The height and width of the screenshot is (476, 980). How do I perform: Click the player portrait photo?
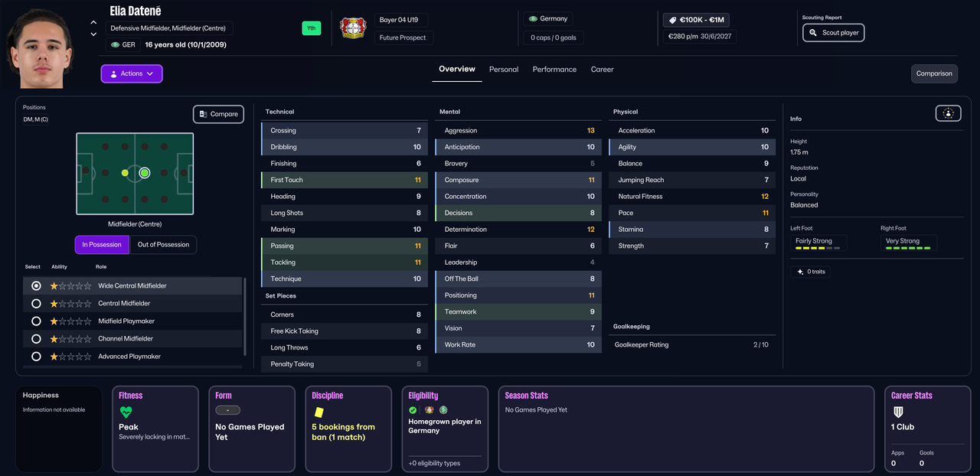pos(40,49)
